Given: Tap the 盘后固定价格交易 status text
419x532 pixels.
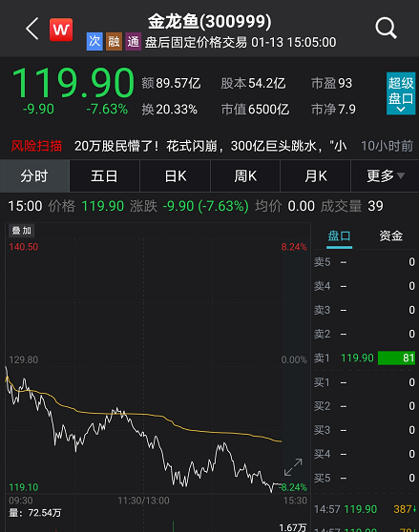Looking at the screenshot, I should (x=196, y=42).
